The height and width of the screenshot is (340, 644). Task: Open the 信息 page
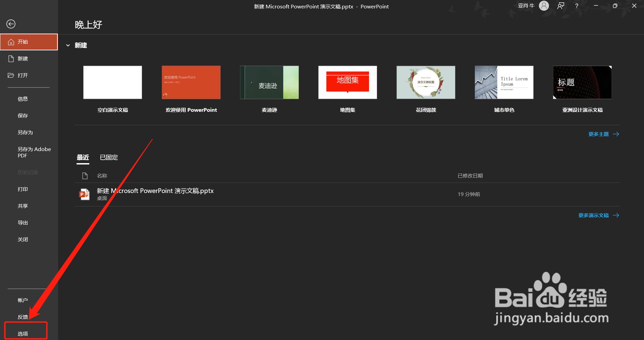29,99
